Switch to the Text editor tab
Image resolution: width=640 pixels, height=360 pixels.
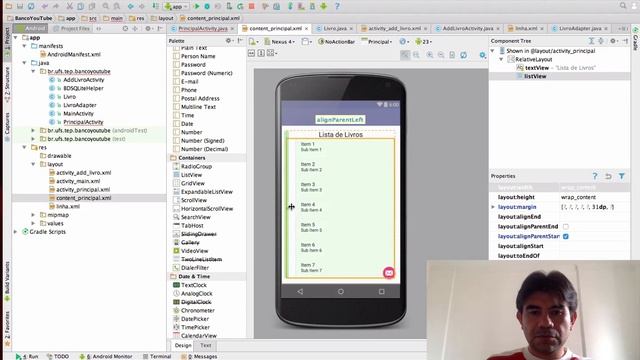(206, 345)
